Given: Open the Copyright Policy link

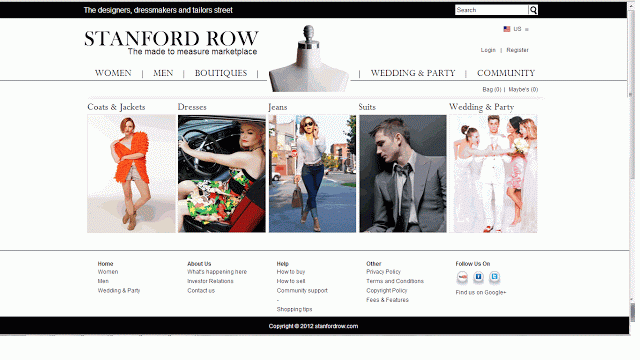Looking at the screenshot, I should tap(387, 291).
